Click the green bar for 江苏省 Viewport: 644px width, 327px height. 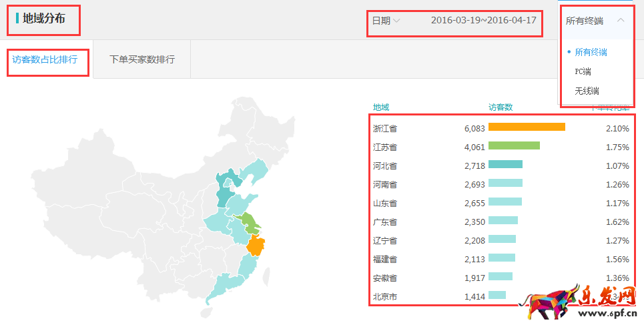click(x=514, y=146)
